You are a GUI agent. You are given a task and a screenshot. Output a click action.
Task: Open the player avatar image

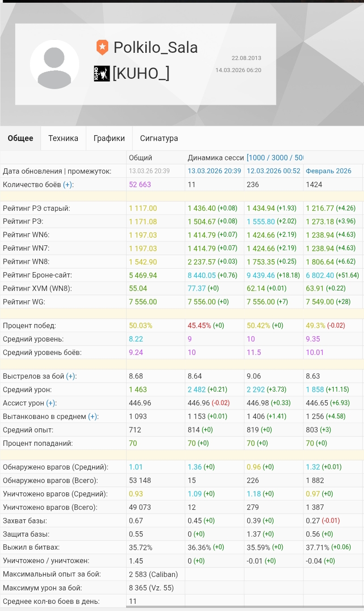(x=55, y=64)
